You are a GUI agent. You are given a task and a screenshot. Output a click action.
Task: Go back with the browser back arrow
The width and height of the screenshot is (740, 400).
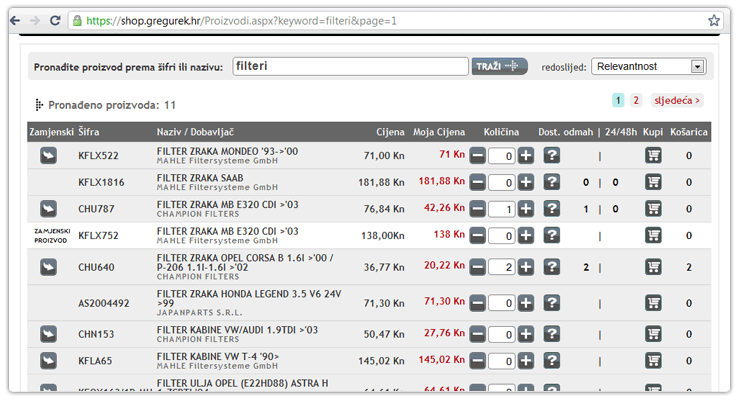click(x=15, y=21)
